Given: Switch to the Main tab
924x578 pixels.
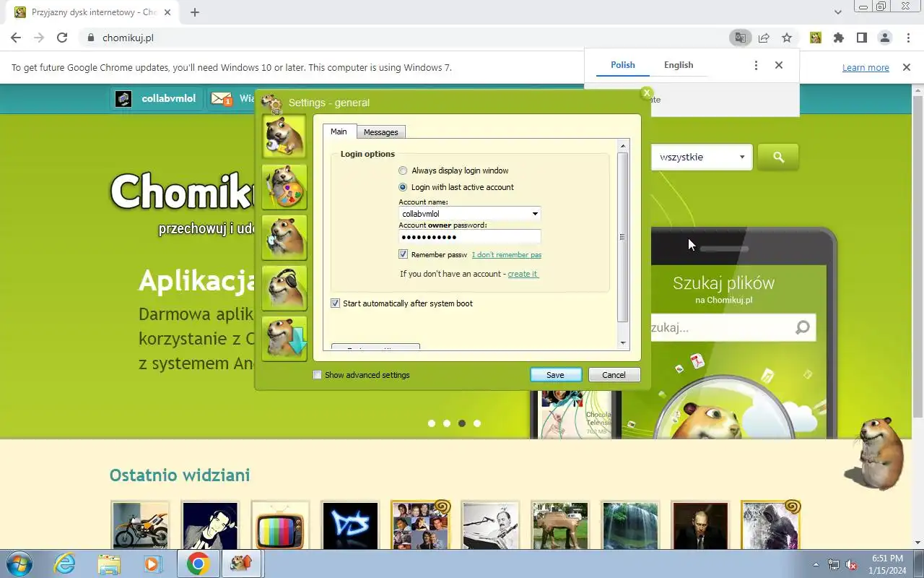Looking at the screenshot, I should 339,131.
